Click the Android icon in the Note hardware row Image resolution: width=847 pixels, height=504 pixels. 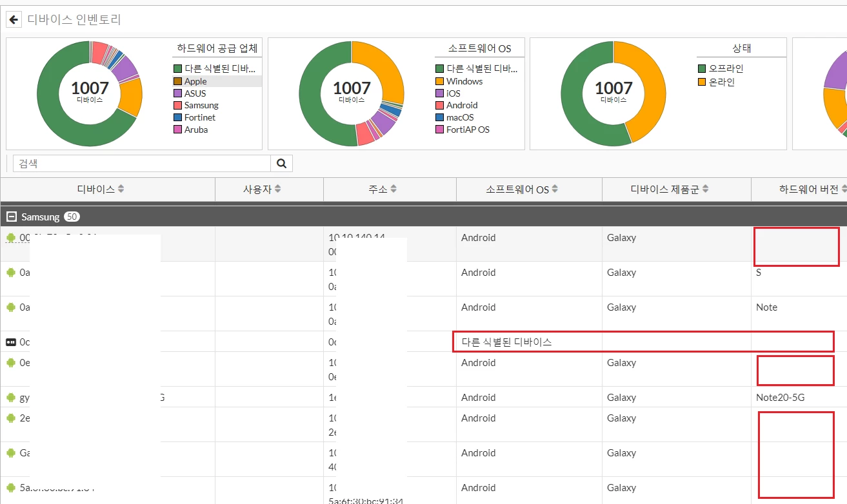[x=11, y=307]
